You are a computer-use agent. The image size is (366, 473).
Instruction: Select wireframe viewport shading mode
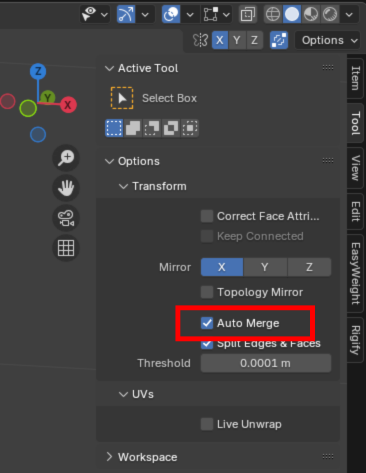tap(273, 14)
